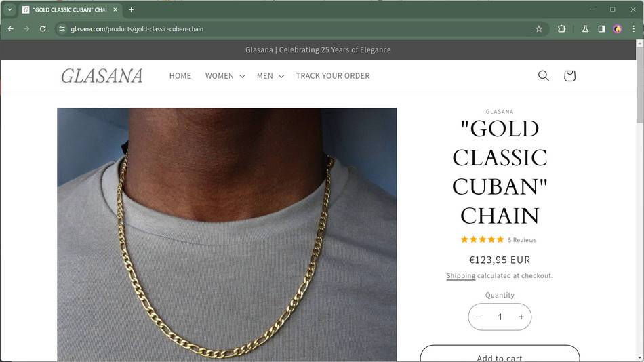This screenshot has height=362, width=644.
Task: Open TRACK YOUR ORDER page
Action: (x=333, y=76)
